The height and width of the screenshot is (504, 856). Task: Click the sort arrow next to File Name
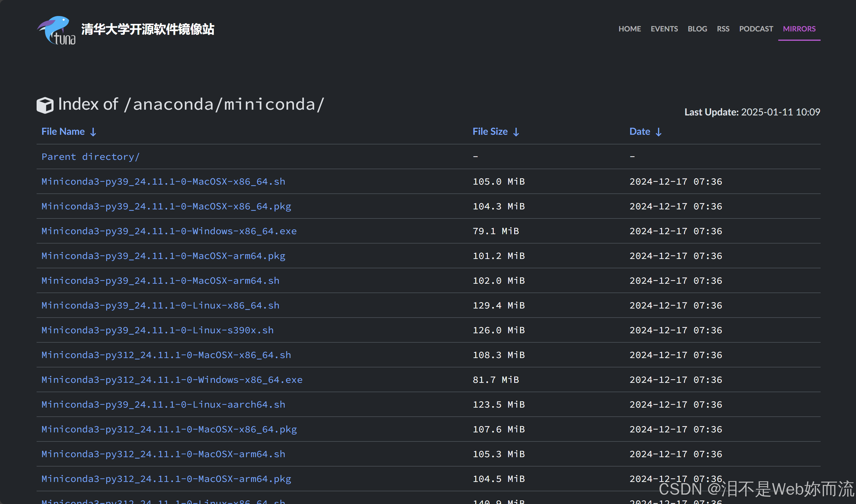[x=93, y=132]
